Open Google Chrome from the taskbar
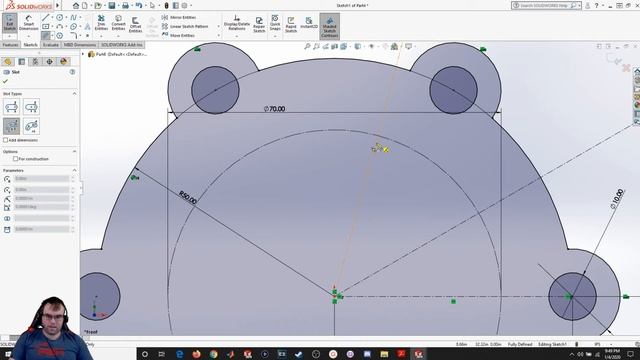Image resolution: width=640 pixels, height=360 pixels. click(x=213, y=354)
